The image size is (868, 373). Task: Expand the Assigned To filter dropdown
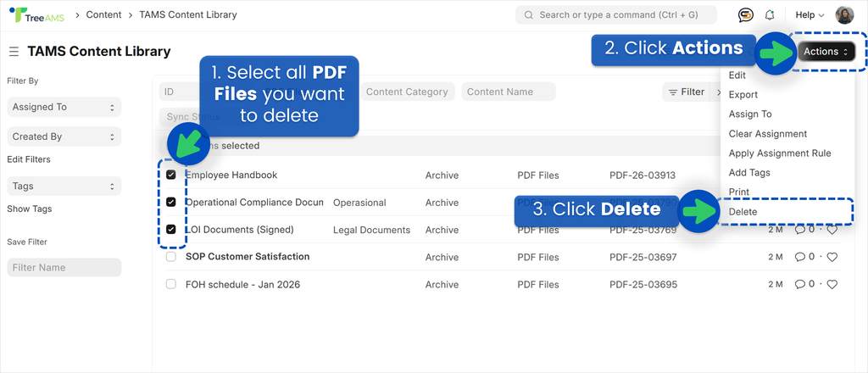tap(64, 108)
